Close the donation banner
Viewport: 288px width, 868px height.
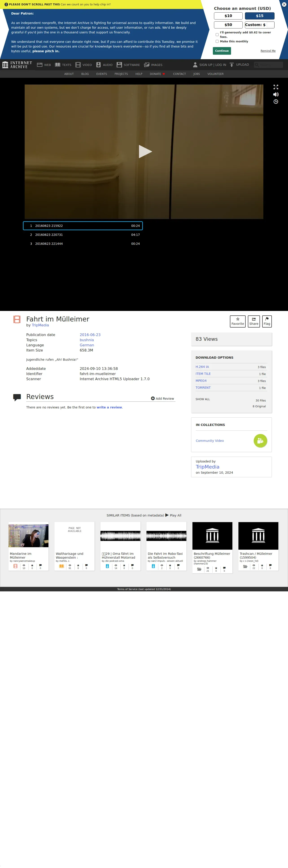(x=284, y=4)
